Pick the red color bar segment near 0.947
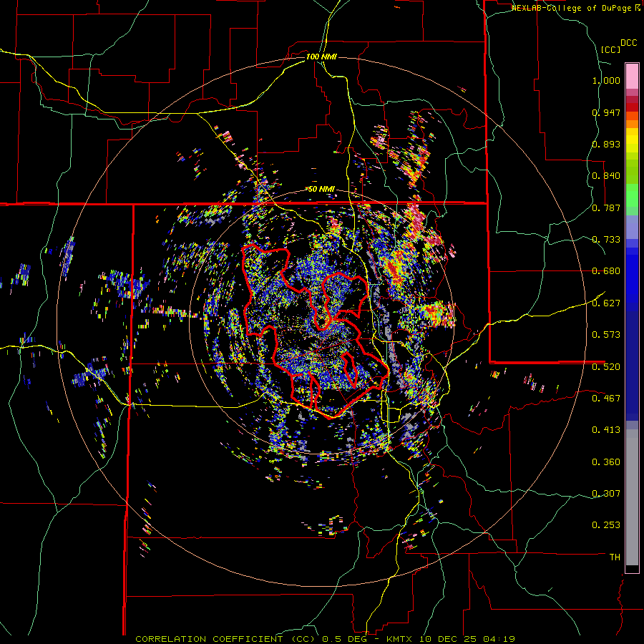Image resolution: width=644 pixels, height=644 pixels. point(632,107)
